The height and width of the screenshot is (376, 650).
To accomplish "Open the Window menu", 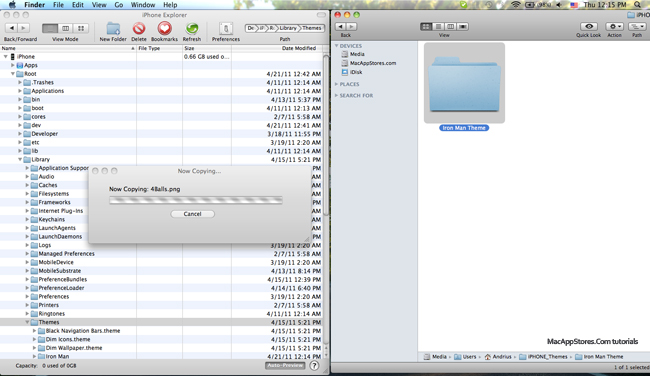I will (143, 5).
